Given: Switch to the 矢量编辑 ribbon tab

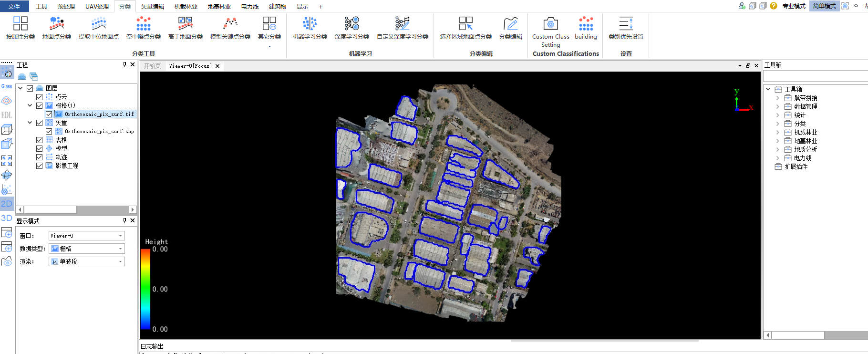Looking at the screenshot, I should click(x=153, y=6).
